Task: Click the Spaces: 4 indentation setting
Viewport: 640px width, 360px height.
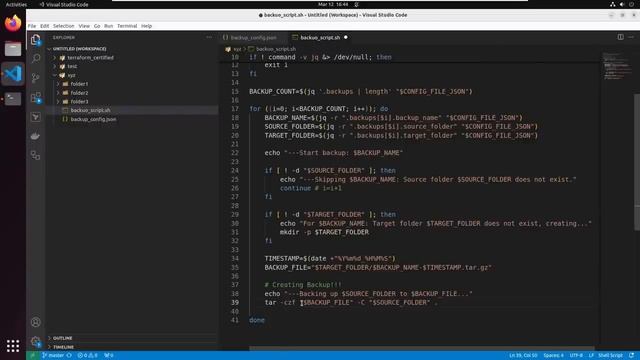Action: (553, 355)
